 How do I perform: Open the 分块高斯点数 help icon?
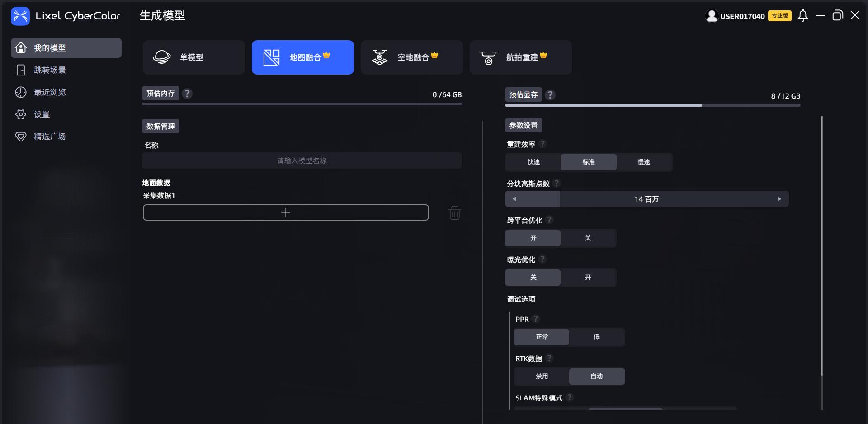[557, 183]
